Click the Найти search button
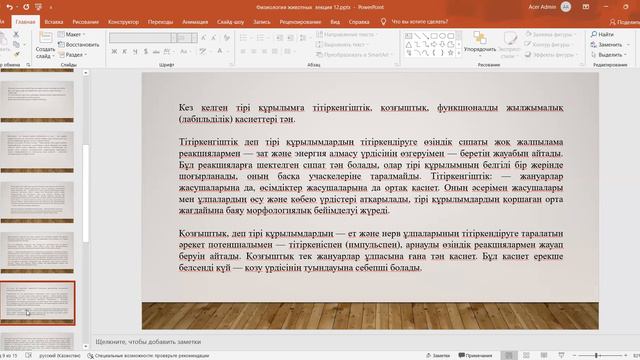 point(602,34)
